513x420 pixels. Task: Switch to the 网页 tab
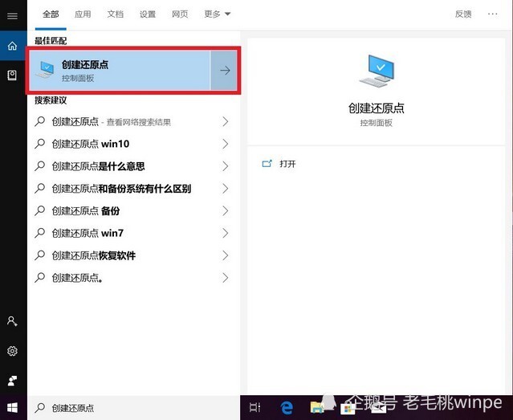tap(180, 14)
